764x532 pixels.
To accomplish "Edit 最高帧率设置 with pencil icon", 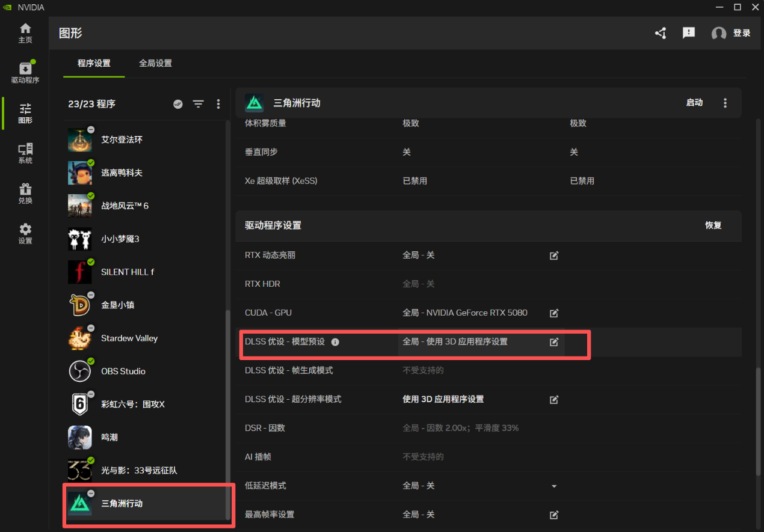I will click(553, 514).
